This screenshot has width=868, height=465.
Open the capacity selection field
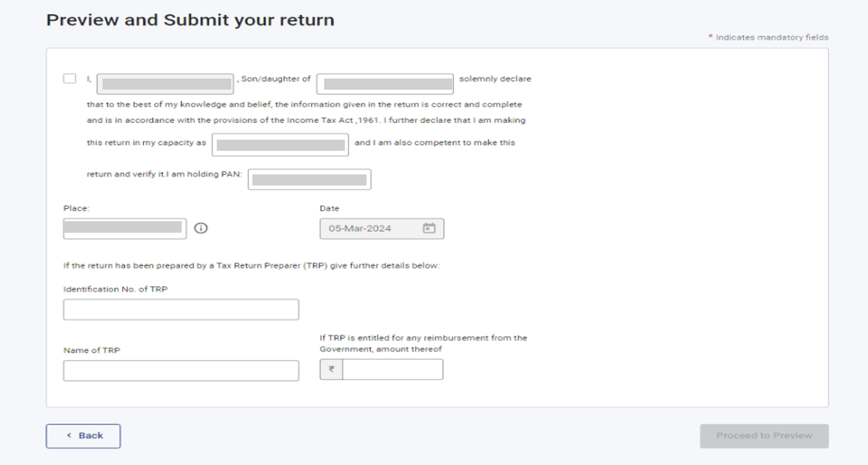coord(280,145)
